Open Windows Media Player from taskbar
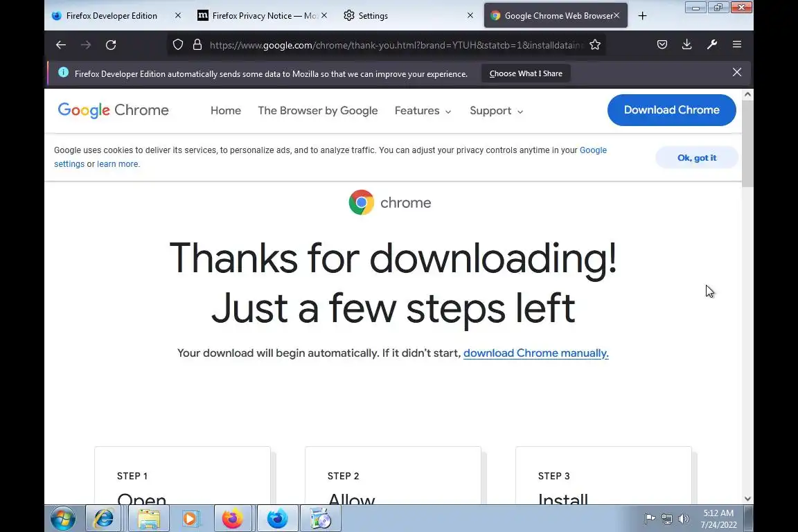This screenshot has width=798, height=532. [190, 519]
